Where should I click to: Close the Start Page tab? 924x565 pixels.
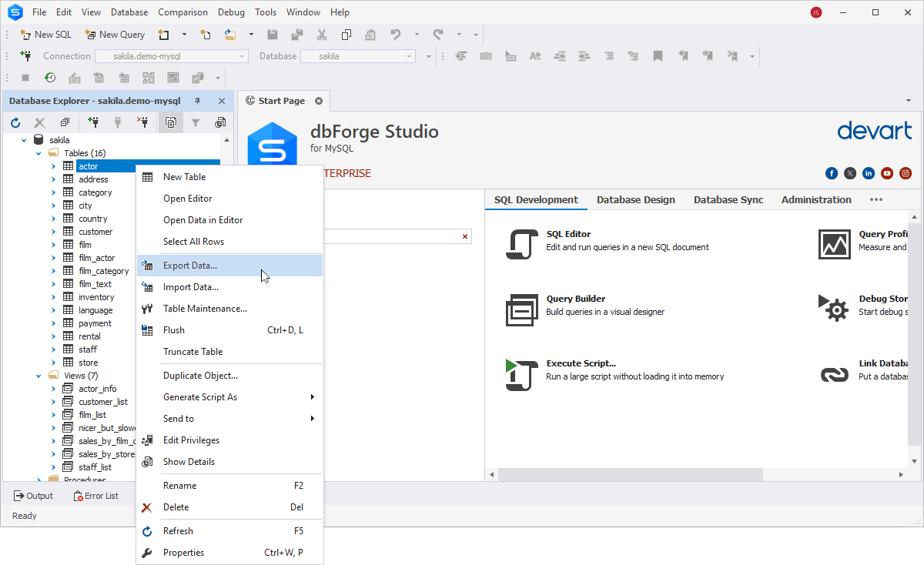[319, 101]
